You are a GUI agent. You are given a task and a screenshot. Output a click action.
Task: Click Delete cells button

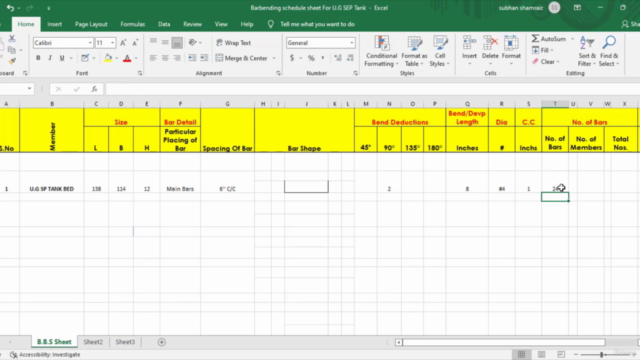[x=490, y=51]
